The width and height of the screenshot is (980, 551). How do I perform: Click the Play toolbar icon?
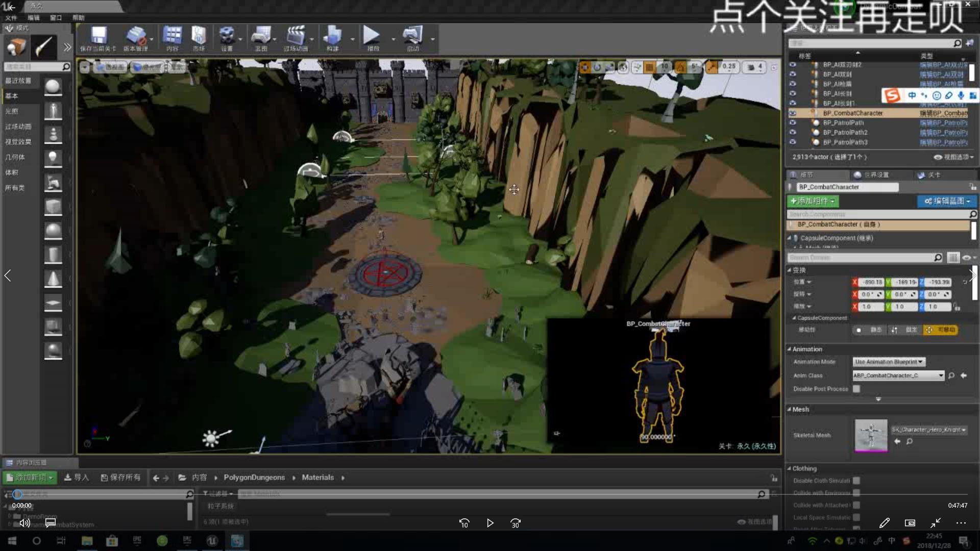tap(371, 35)
